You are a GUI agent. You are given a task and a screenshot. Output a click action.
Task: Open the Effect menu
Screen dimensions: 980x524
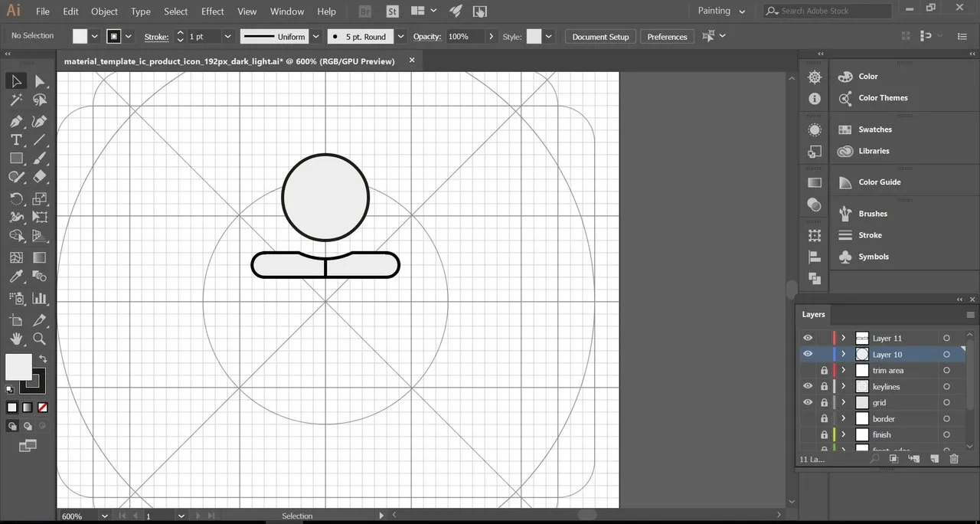coord(213,11)
